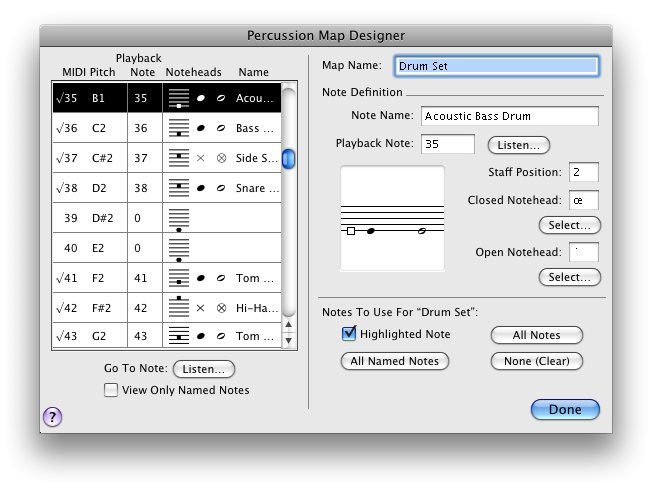Click the Done button
The width and height of the screenshot is (652, 488).
(x=565, y=409)
